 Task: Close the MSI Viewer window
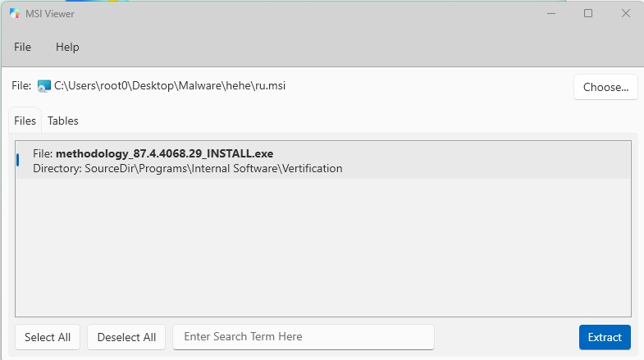click(x=625, y=14)
